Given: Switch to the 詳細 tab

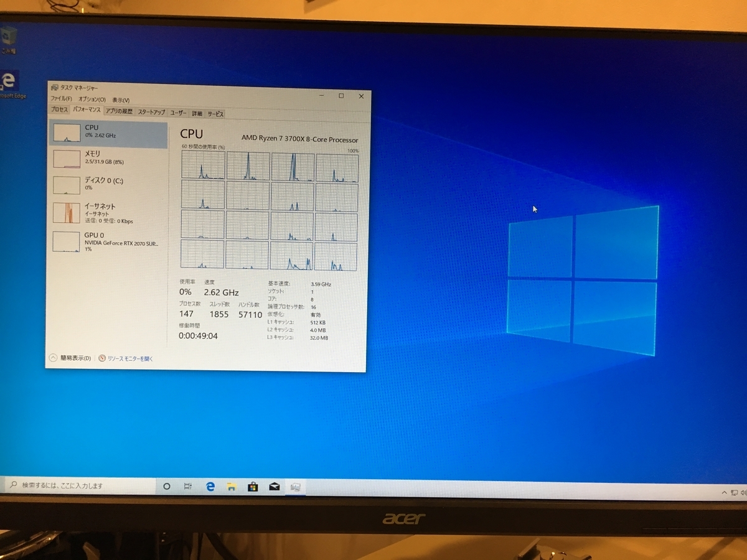Looking at the screenshot, I should 197,113.
